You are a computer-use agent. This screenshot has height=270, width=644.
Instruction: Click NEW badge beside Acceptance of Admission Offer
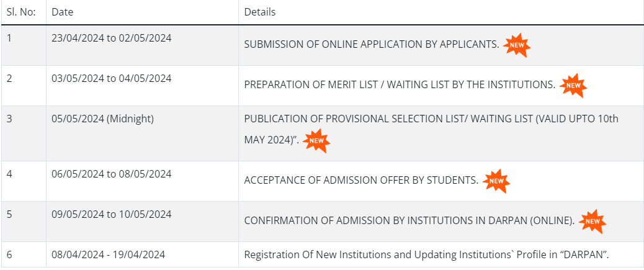coord(496,181)
